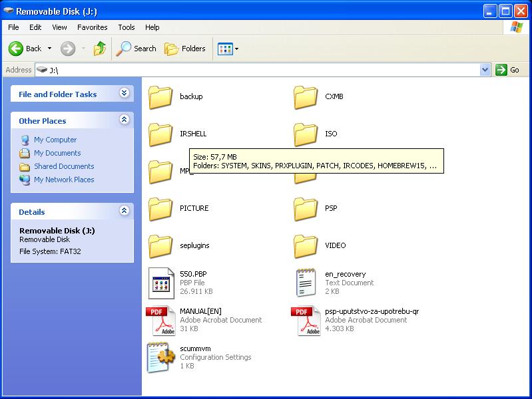This screenshot has height=399, width=532.
Task: Maximize the Removable Disk window
Action: pos(505,11)
